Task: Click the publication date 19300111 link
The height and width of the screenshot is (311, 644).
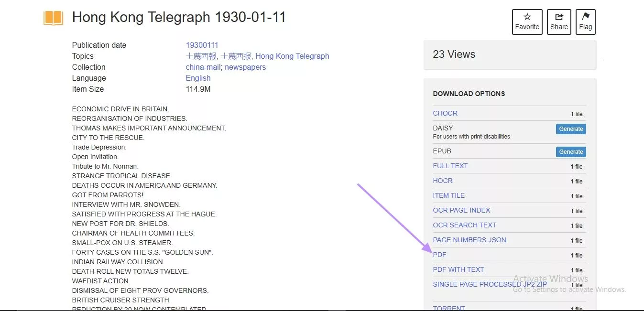Action: point(202,45)
